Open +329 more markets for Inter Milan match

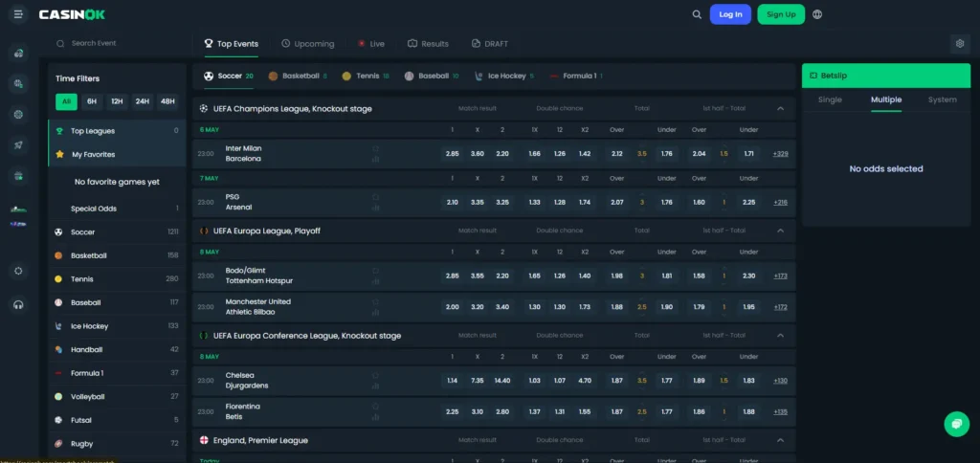[x=780, y=154]
